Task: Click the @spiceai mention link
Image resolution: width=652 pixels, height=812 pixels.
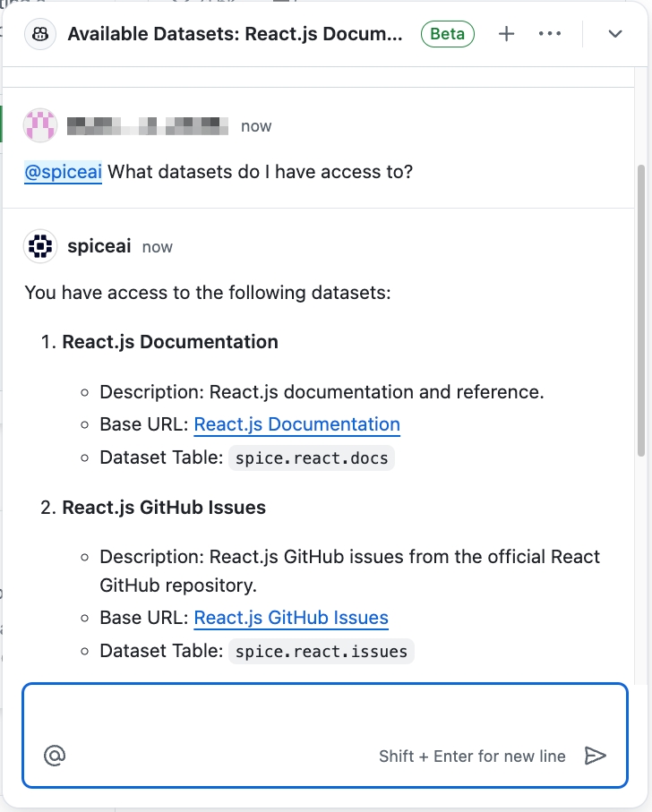Action: (x=63, y=171)
